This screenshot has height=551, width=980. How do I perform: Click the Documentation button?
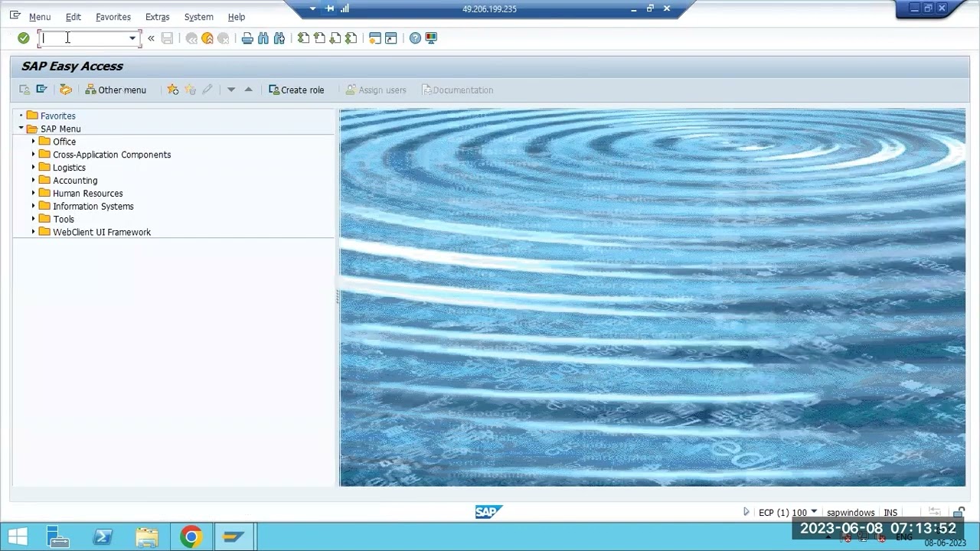point(458,90)
